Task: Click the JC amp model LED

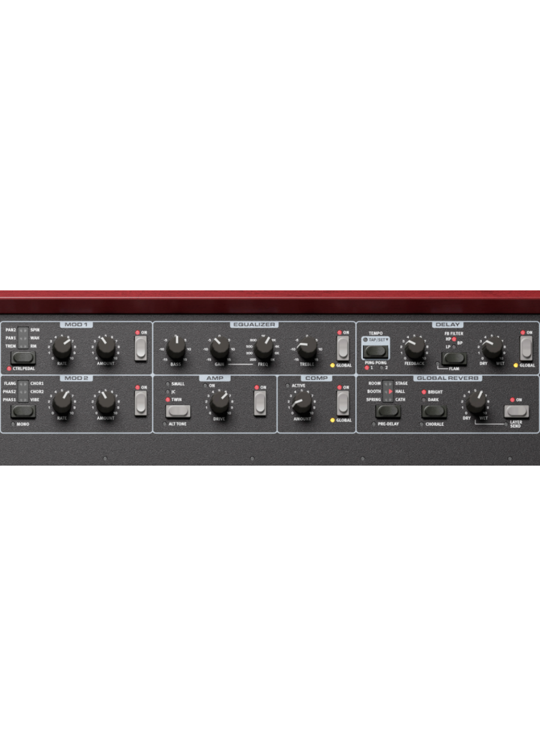Action: [x=168, y=391]
